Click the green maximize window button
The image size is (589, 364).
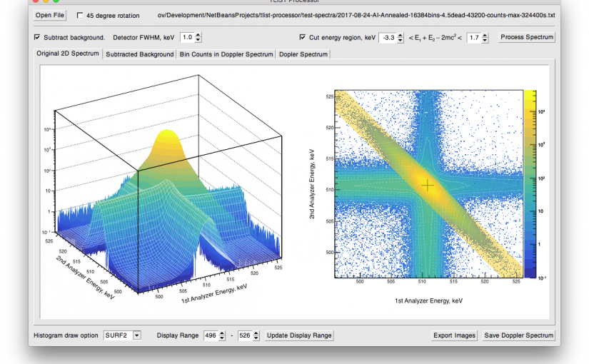tap(56, 1)
